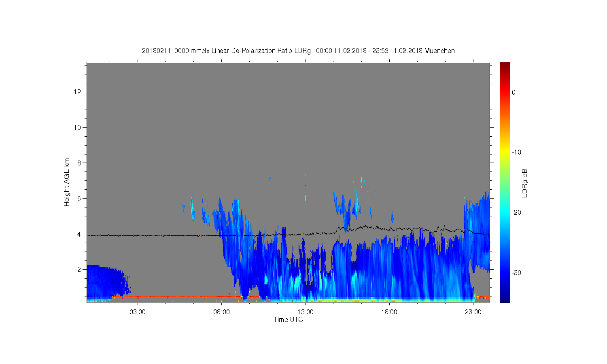
Task: Click the 18:00 time axis tick label
Action: pyautogui.click(x=389, y=312)
